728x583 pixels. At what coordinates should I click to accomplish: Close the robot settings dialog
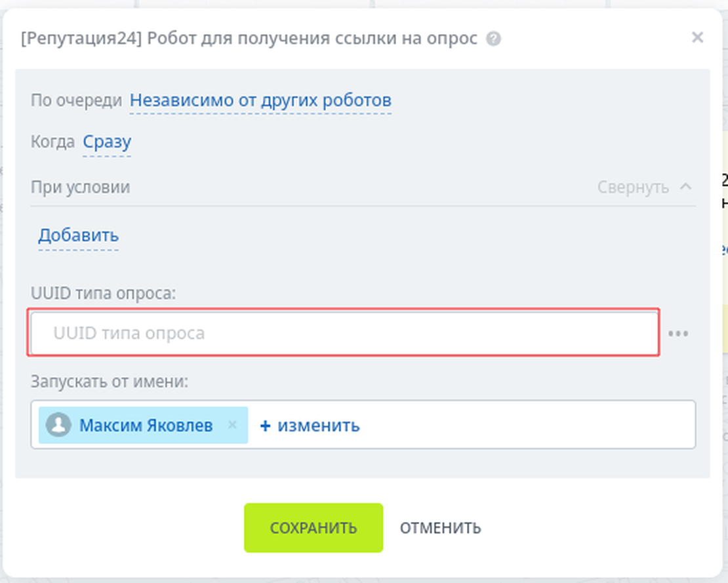click(697, 37)
